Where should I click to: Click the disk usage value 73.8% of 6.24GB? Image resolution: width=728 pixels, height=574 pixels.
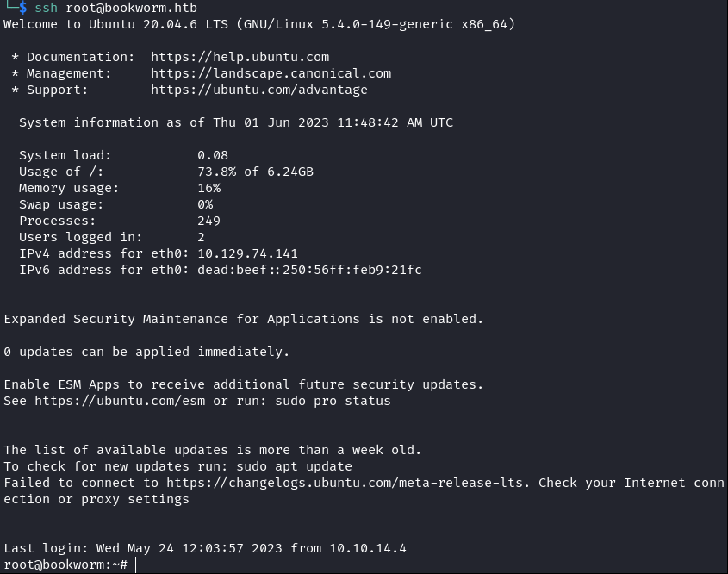pyautogui.click(x=255, y=172)
